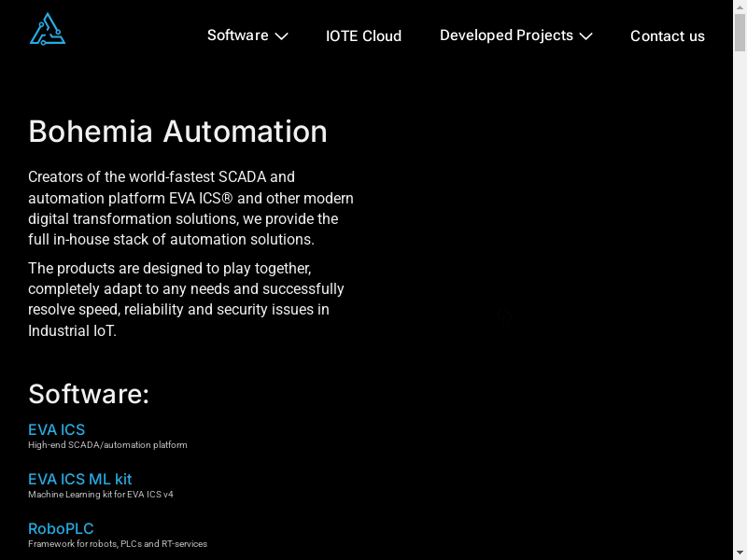
Task: Expand the Developed Projects chevron arrow
Action: (585, 35)
